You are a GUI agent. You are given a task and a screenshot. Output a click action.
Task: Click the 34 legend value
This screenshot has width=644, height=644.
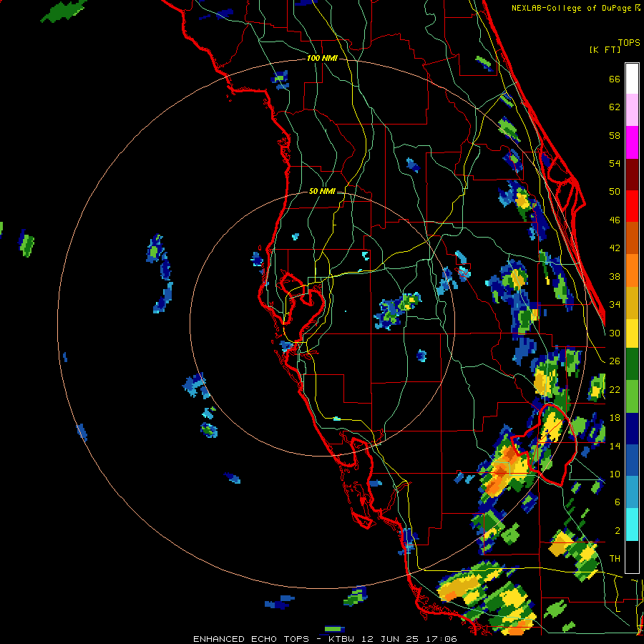click(615, 304)
